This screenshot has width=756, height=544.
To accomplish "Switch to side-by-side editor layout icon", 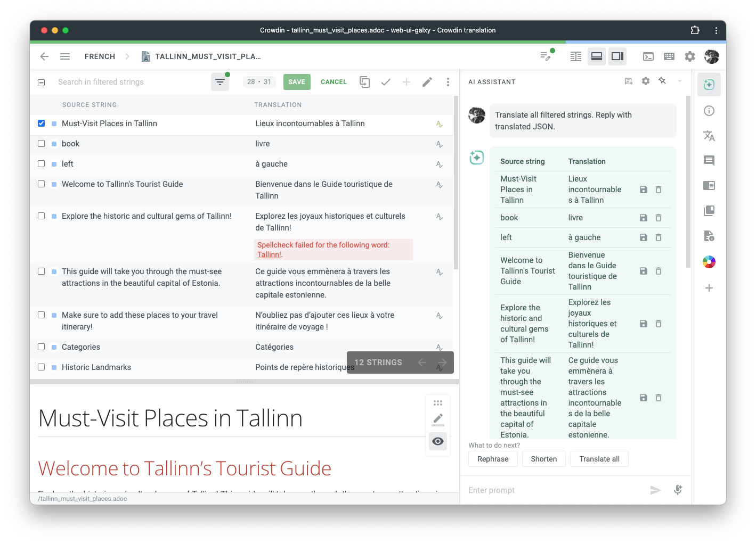I will coord(576,56).
